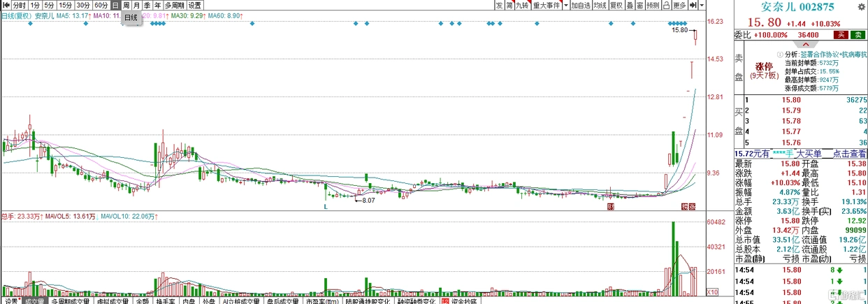Click the 点击查看 link

click(x=847, y=153)
